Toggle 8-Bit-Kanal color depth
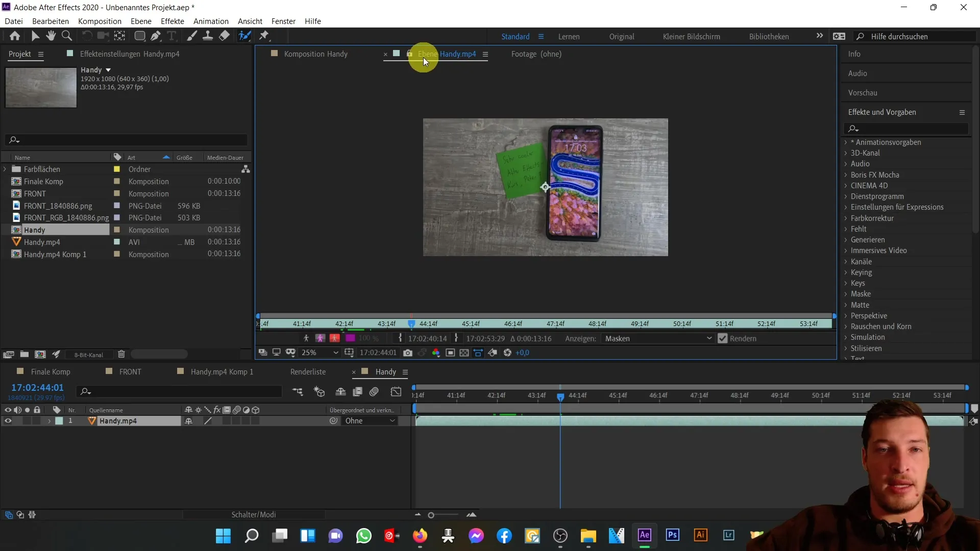This screenshot has width=980, height=551. click(89, 355)
